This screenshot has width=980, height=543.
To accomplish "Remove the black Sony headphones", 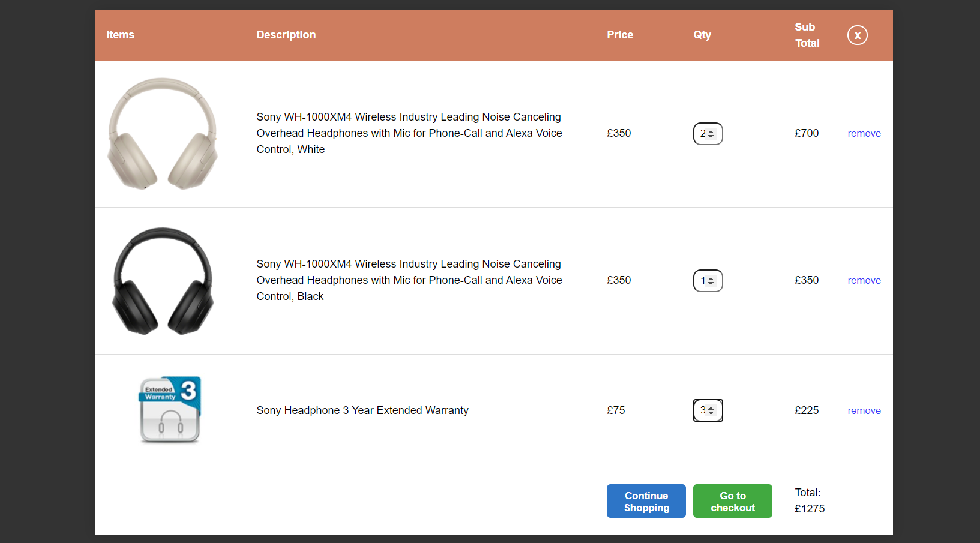I will coord(864,280).
